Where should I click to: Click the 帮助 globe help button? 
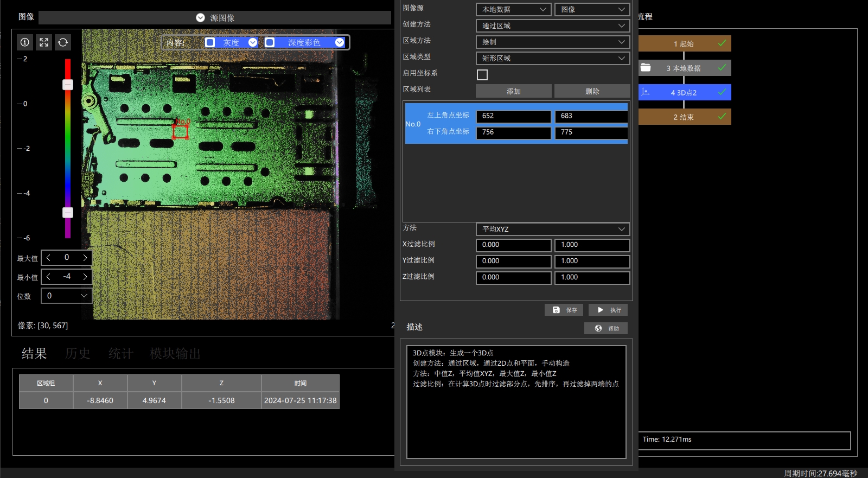606,328
